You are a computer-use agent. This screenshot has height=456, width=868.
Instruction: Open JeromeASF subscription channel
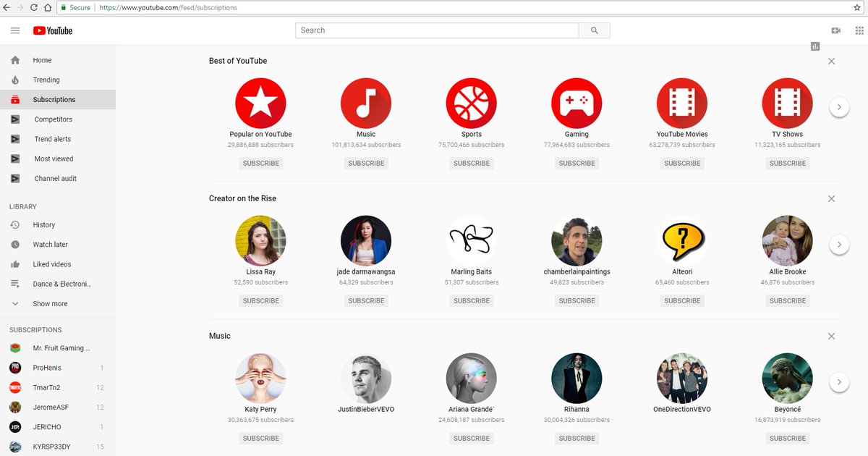point(58,408)
